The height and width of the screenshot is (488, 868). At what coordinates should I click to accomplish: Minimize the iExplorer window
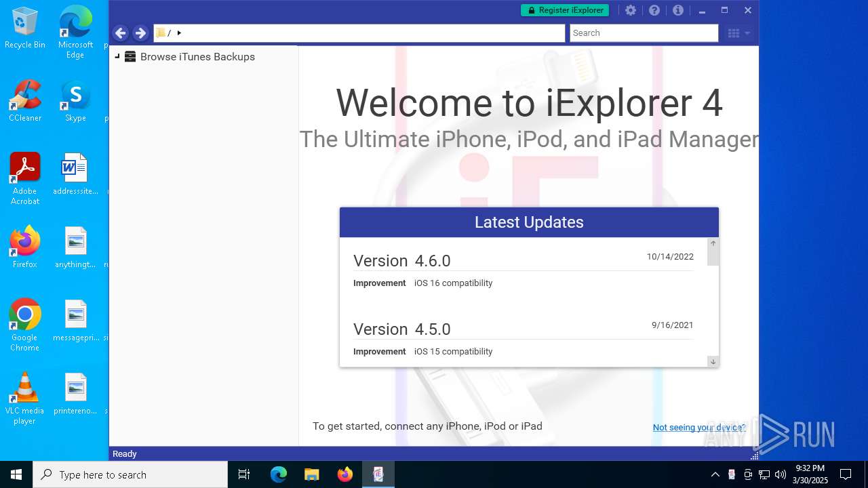tap(702, 10)
